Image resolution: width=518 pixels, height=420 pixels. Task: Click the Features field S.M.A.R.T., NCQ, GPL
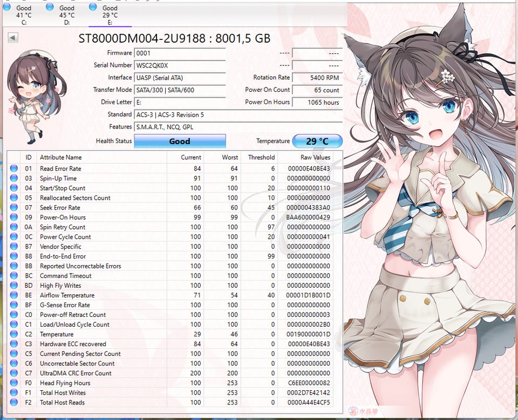[x=238, y=127]
